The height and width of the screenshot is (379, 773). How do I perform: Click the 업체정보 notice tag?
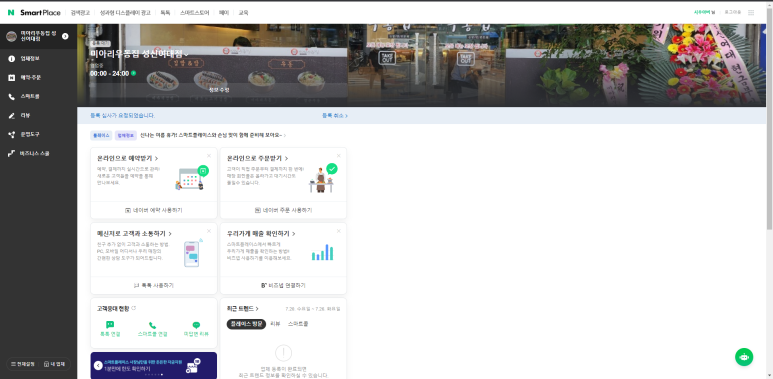[126, 135]
